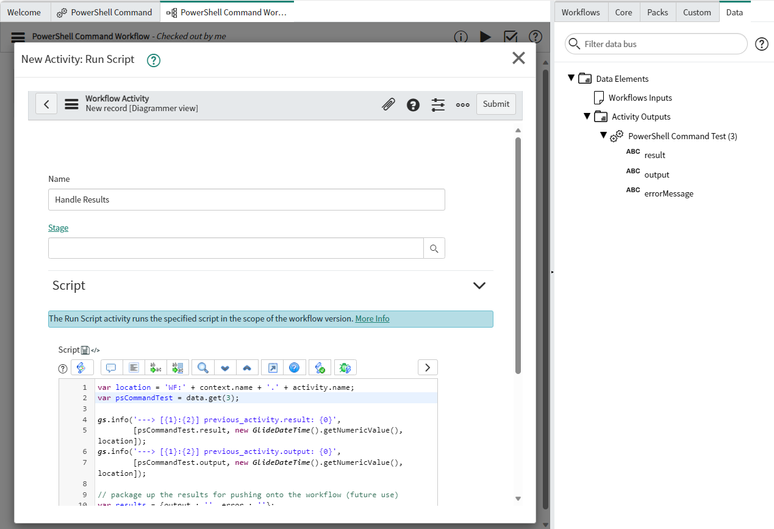Open editor help blue question icon
Viewport: 774px width, 529px height.
click(x=294, y=368)
